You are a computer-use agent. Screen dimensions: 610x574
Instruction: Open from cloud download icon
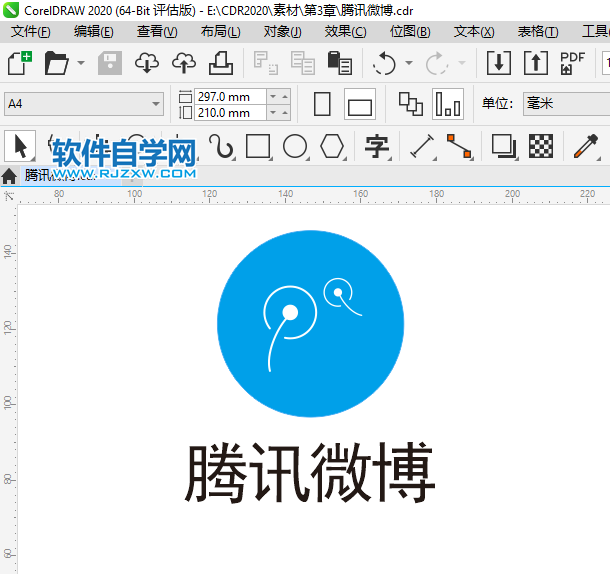(x=147, y=63)
